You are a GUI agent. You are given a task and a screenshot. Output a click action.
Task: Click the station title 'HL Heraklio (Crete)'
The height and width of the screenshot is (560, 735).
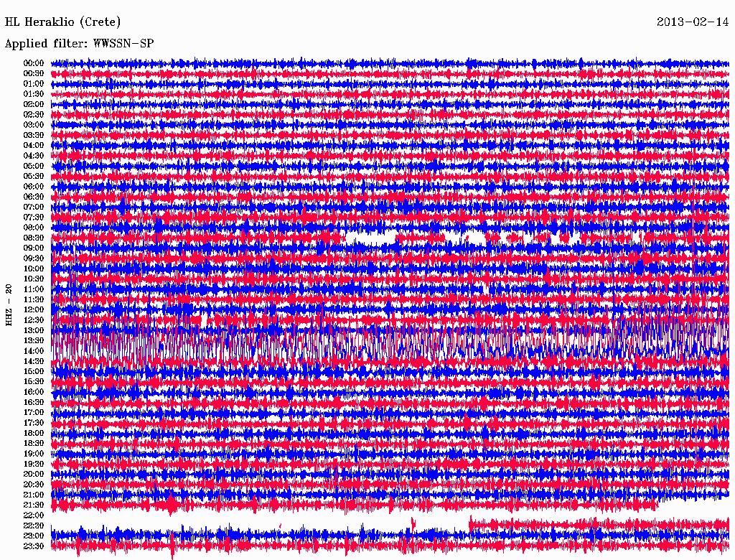tap(63, 22)
